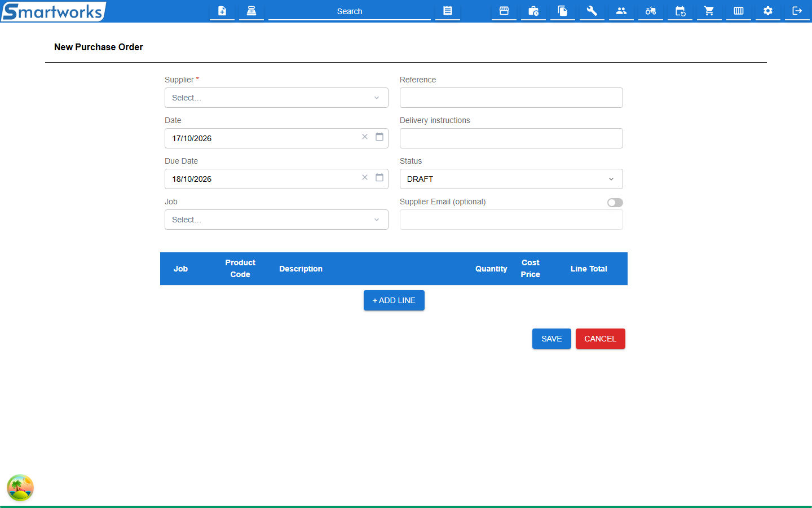Click the Smartworks logo
This screenshot has height=508, width=812.
(x=54, y=11)
